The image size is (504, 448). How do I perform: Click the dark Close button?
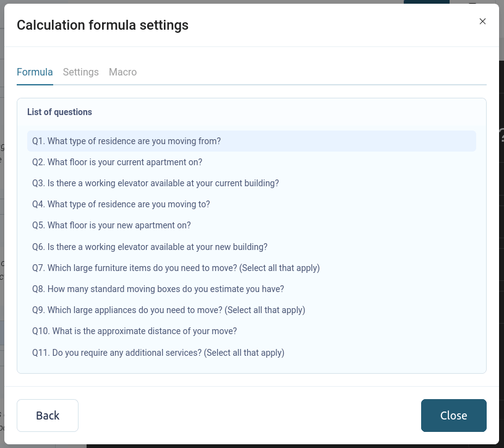(453, 415)
